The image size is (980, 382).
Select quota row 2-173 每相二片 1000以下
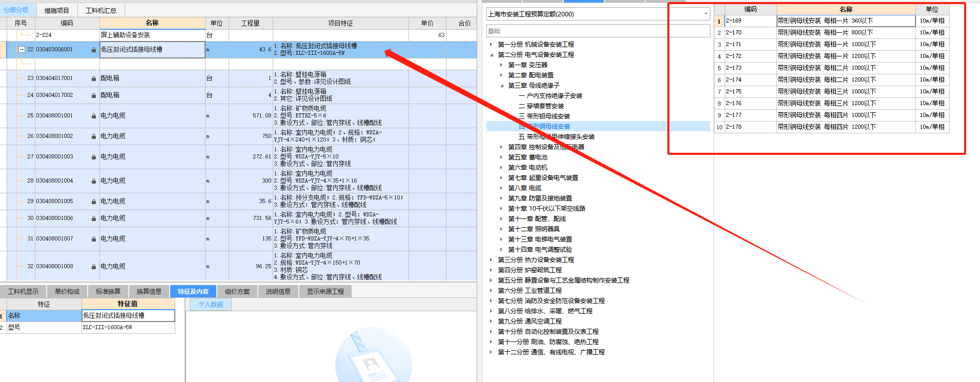point(831,68)
